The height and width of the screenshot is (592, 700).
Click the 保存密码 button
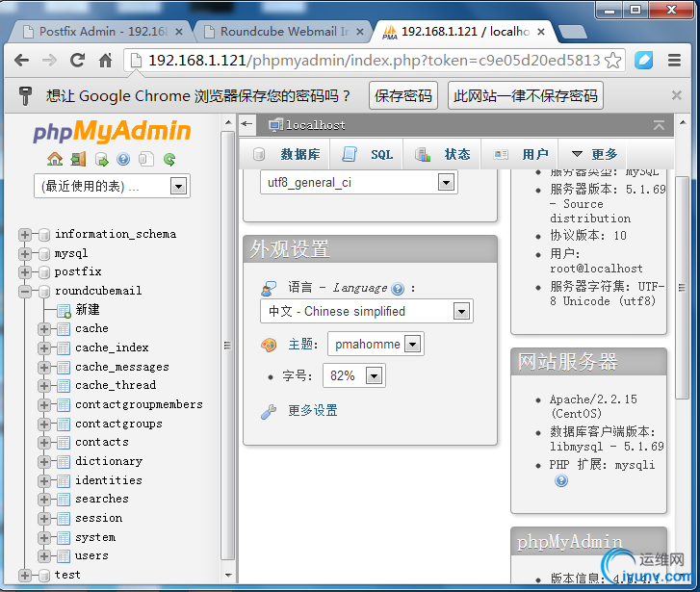pos(403,95)
